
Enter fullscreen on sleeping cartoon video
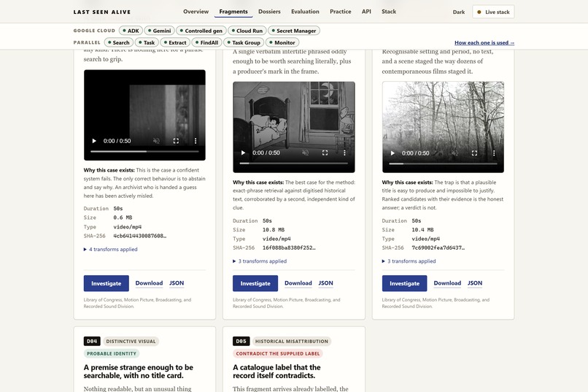[x=325, y=153]
